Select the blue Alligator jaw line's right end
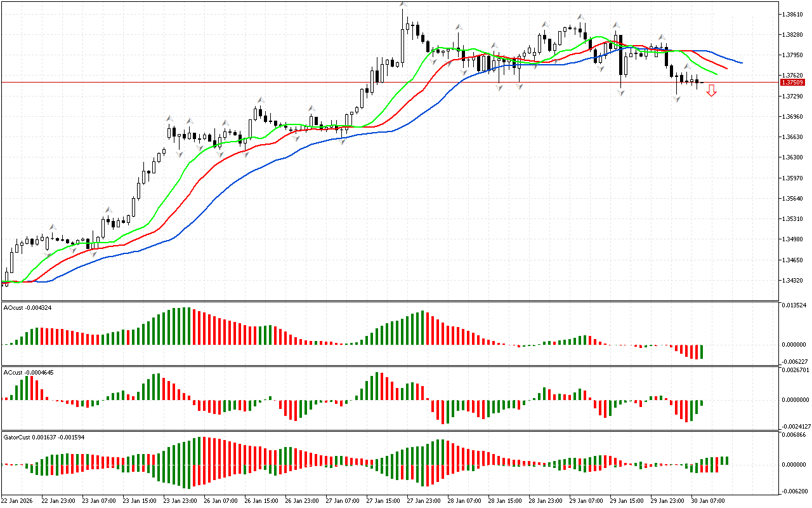 (741, 63)
